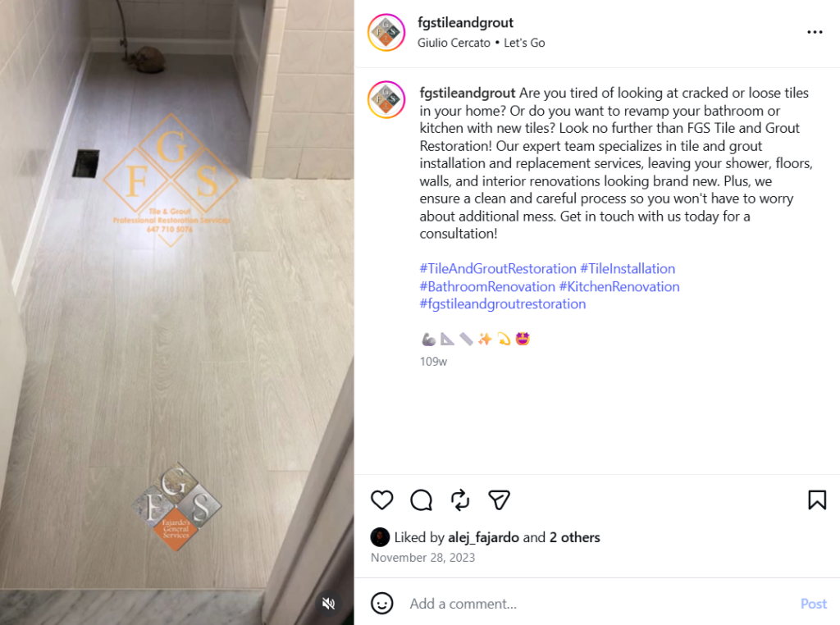Image resolution: width=840 pixels, height=625 pixels.
Task: View alej_fajardo's profile from likes
Action: 483,537
